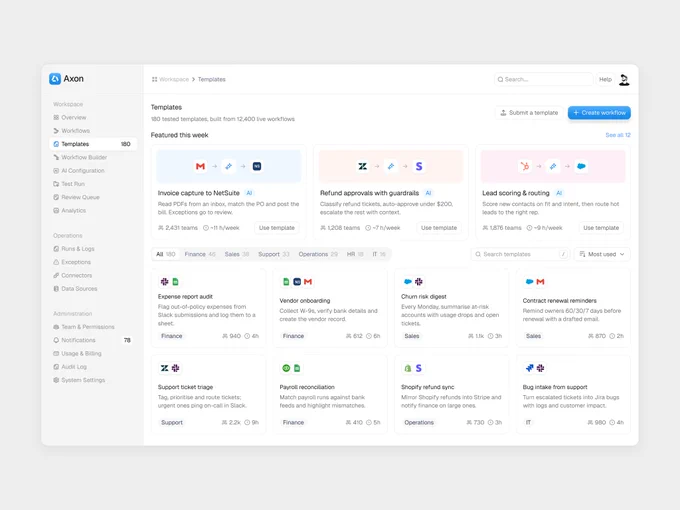Click Gmail icon on Contract renewal reminders card

click(x=540, y=282)
